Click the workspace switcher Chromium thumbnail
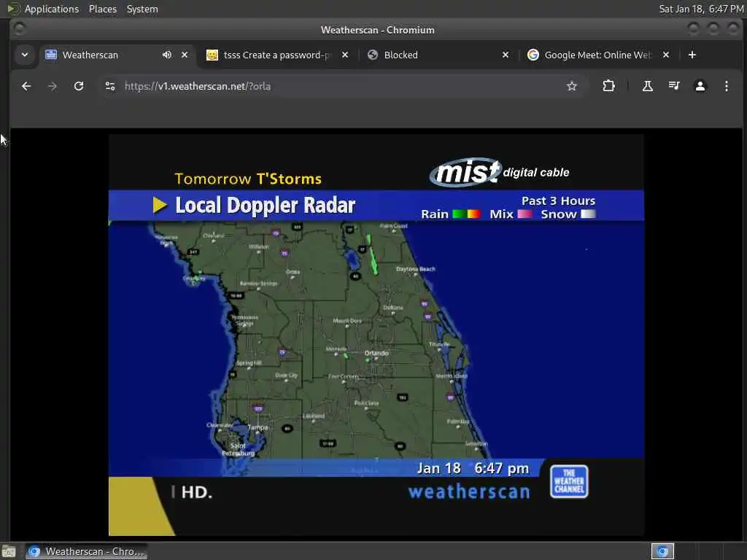Viewport: 747px width, 560px height. [662, 551]
